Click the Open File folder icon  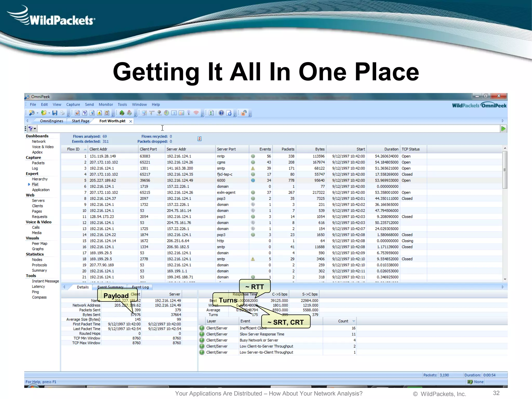pos(44,113)
